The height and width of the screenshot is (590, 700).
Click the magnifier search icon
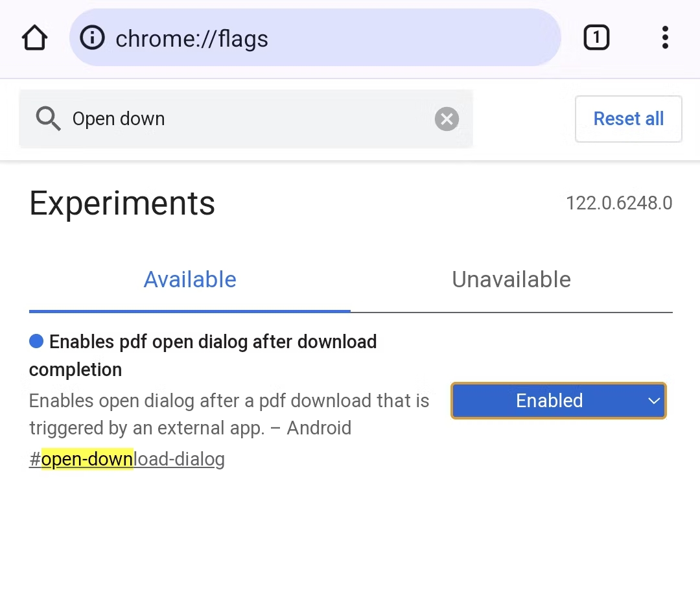tap(48, 119)
